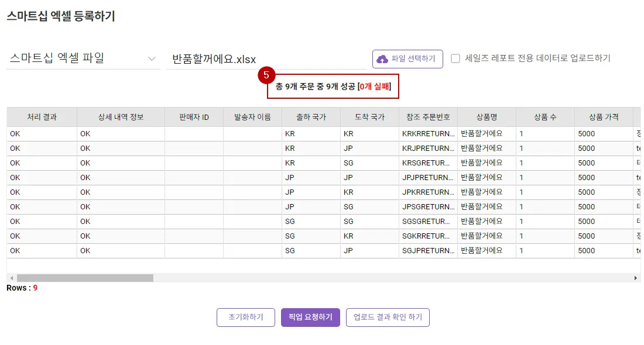644x345 pixels.
Task: Click the 출하 국가 column header
Action: click(x=311, y=117)
